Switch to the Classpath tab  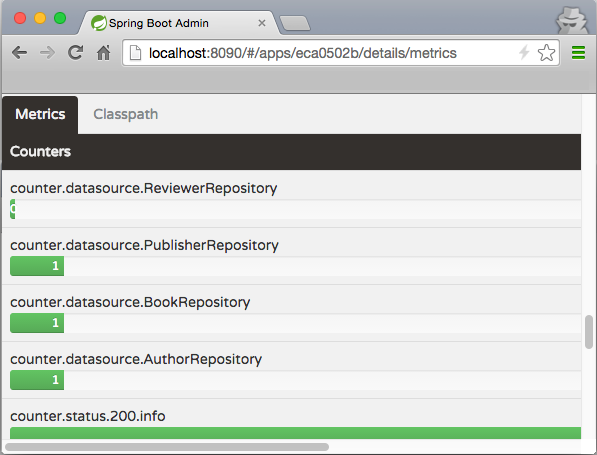click(126, 114)
